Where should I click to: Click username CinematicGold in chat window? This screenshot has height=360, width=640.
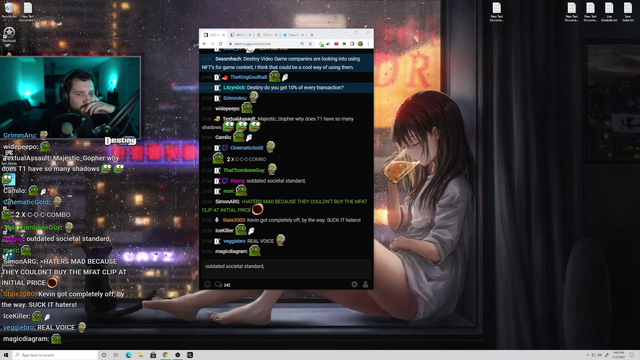247,148
